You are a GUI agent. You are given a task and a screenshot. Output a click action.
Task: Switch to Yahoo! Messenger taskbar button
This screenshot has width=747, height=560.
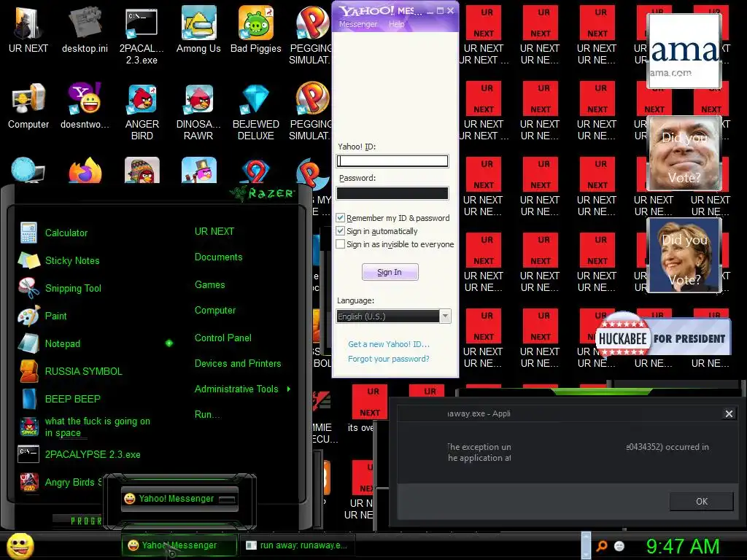[179, 545]
